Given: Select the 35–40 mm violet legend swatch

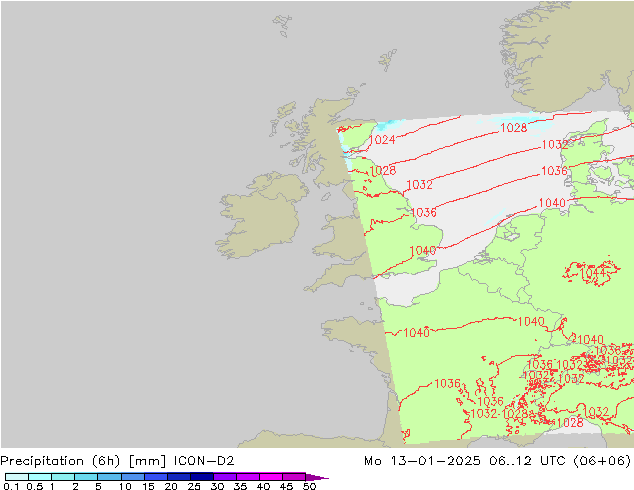Looking at the screenshot, I should [x=248, y=477].
